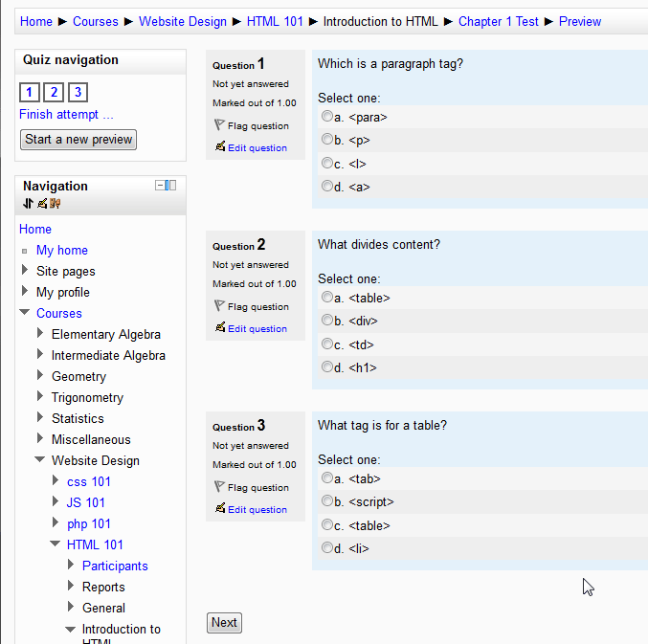
Task: Click the edit pencil icon for question 3
Action: [x=220, y=509]
